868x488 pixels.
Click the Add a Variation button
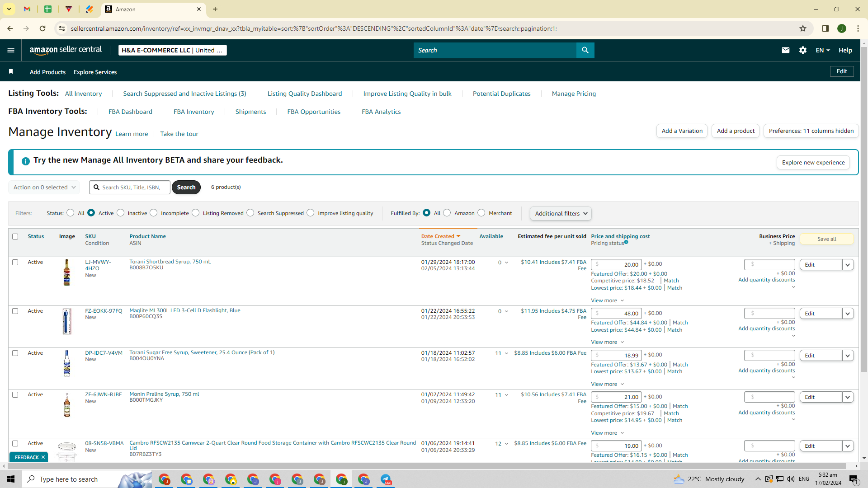pyautogui.click(x=682, y=131)
